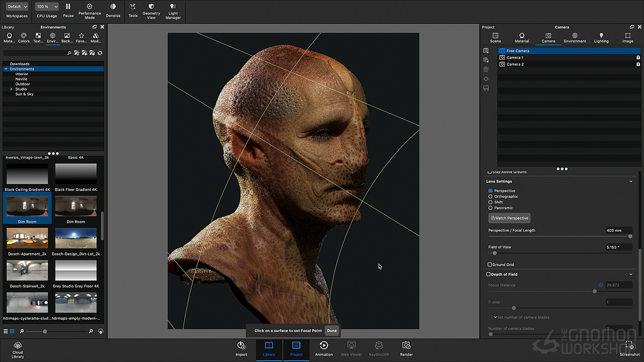Switch to the Material tab
644x362 pixels.
pos(522,38)
